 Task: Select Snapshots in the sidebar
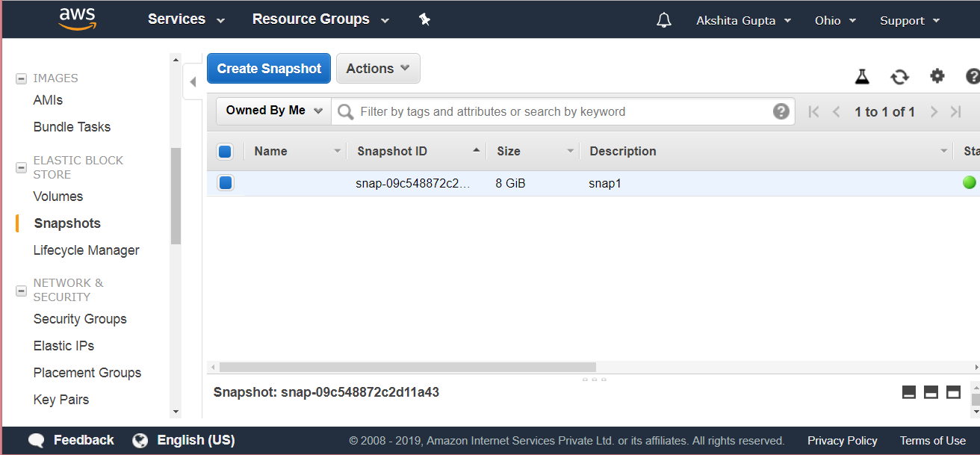tap(67, 223)
